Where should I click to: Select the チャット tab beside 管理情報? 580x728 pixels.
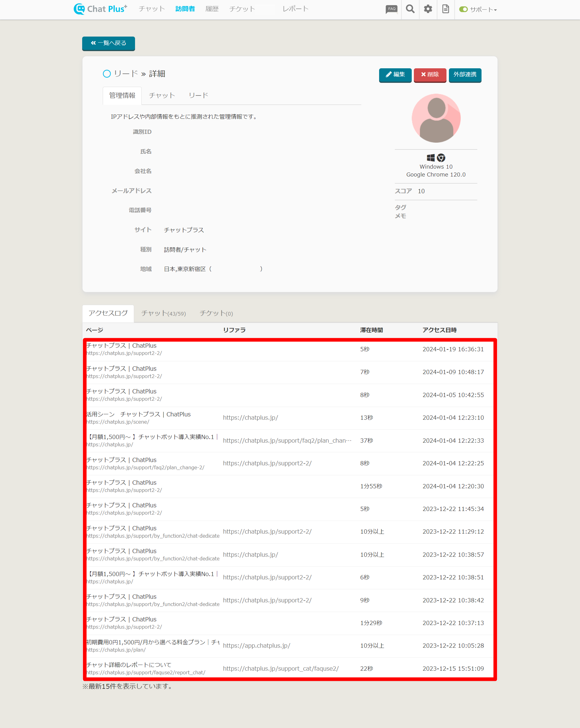162,95
